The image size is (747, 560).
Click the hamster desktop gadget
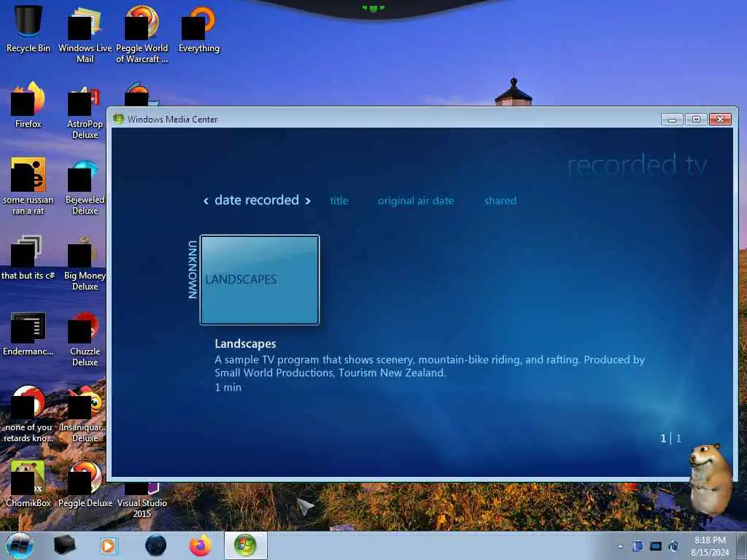click(711, 480)
